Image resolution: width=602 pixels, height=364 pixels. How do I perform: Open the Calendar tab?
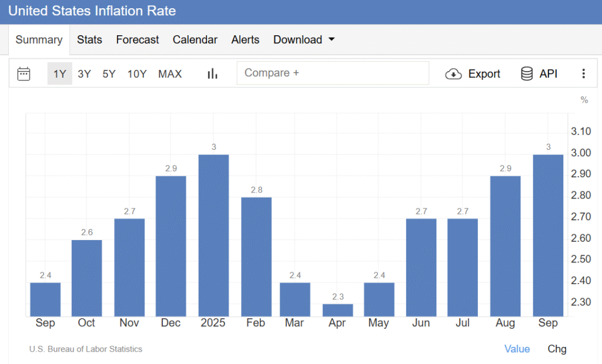pos(195,40)
